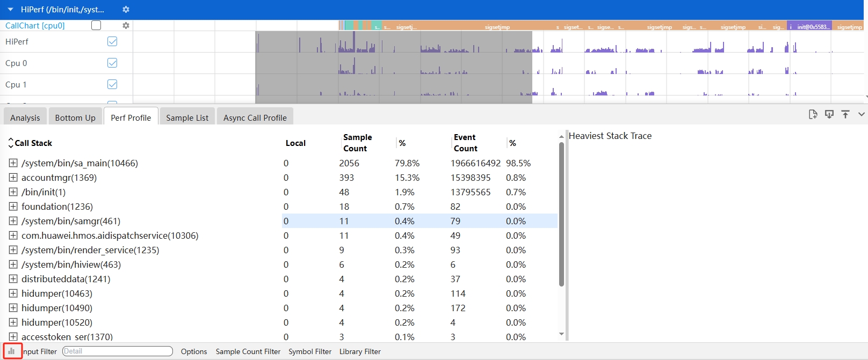Viewport: 868px width, 360px height.
Task: Switch to the Bottom Up tab
Action: click(x=75, y=117)
